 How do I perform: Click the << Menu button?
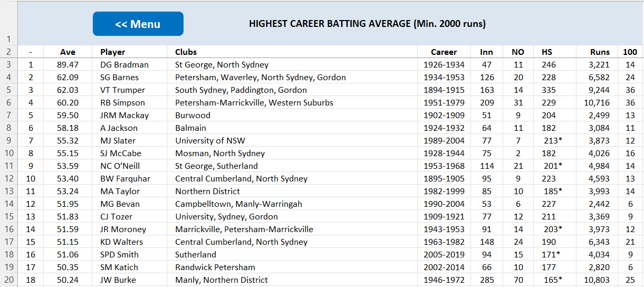coord(138,24)
